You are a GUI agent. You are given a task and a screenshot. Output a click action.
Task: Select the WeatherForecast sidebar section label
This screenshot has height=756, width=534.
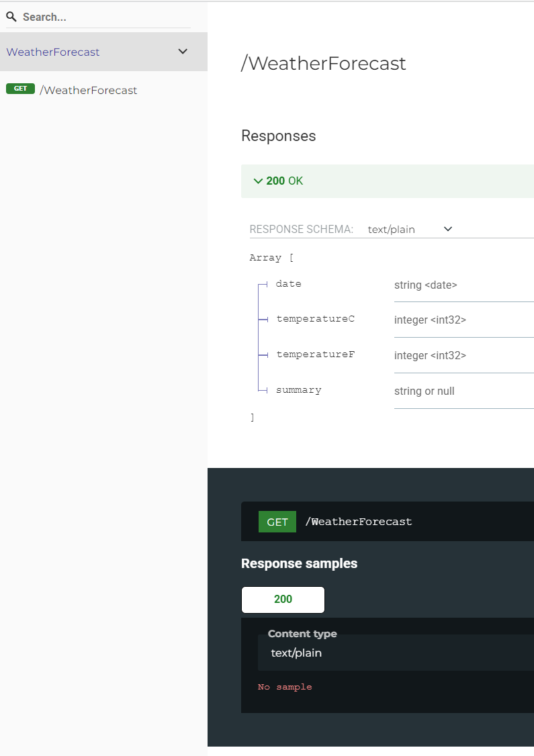pos(53,52)
